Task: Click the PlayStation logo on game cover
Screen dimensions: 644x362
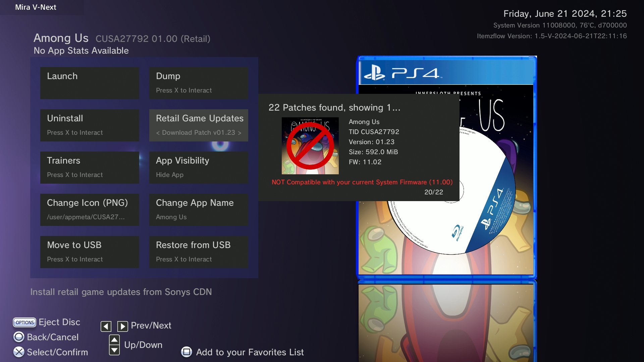Action: click(375, 72)
